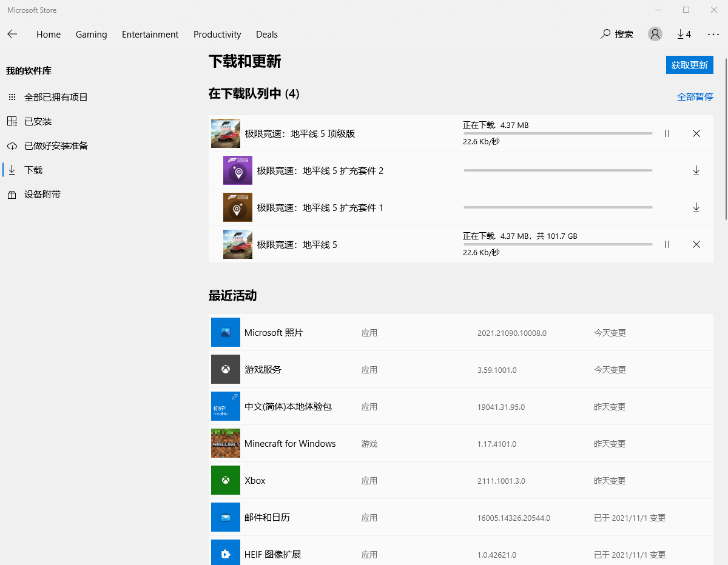Cancel 极限竞速：地平线 5 顶级版 download
Image resolution: width=728 pixels, height=565 pixels.
point(696,133)
